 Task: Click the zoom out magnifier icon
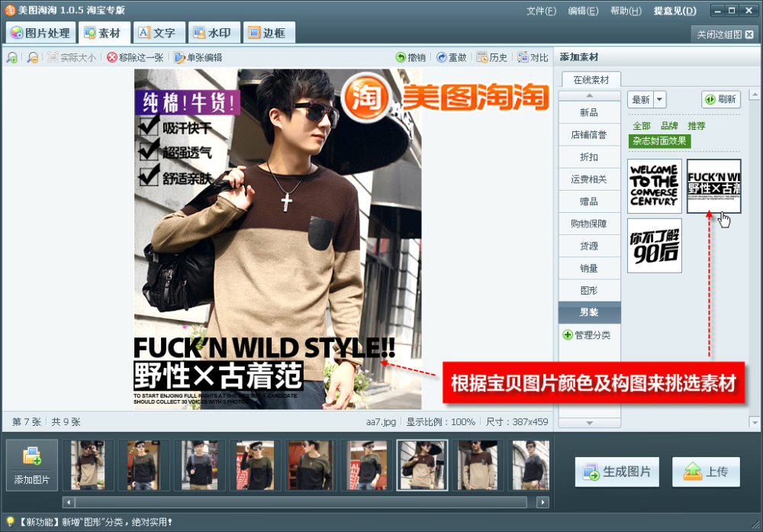click(33, 57)
